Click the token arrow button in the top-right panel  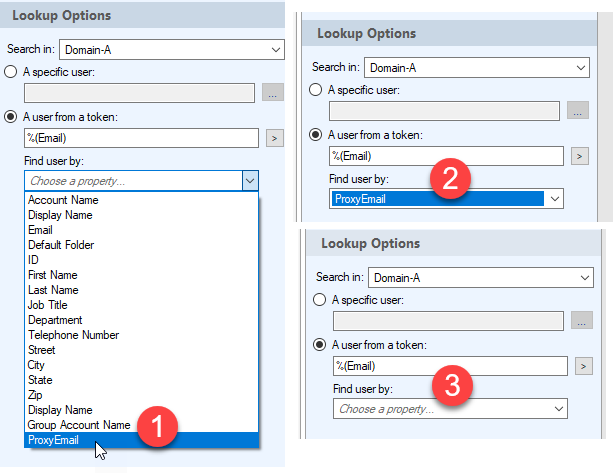tap(579, 156)
